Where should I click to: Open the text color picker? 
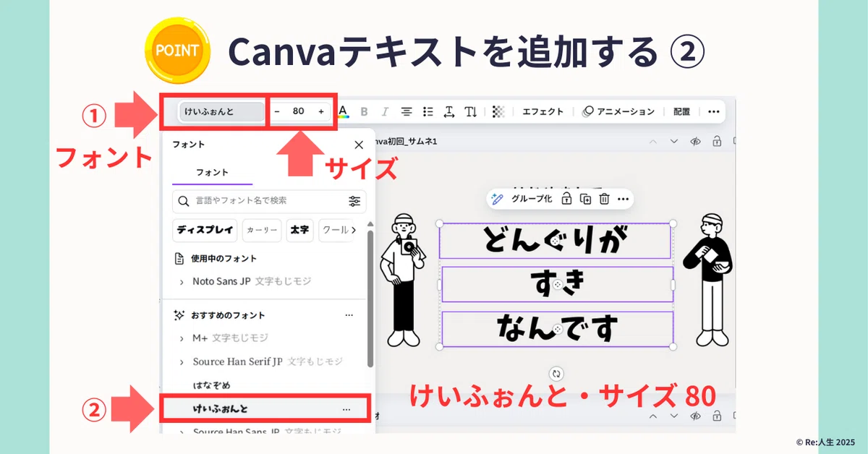coord(343,111)
